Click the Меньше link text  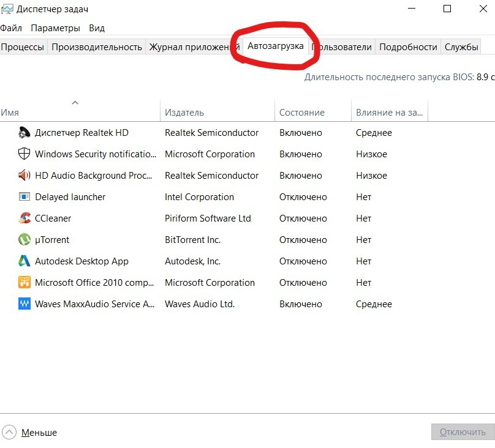39,433
